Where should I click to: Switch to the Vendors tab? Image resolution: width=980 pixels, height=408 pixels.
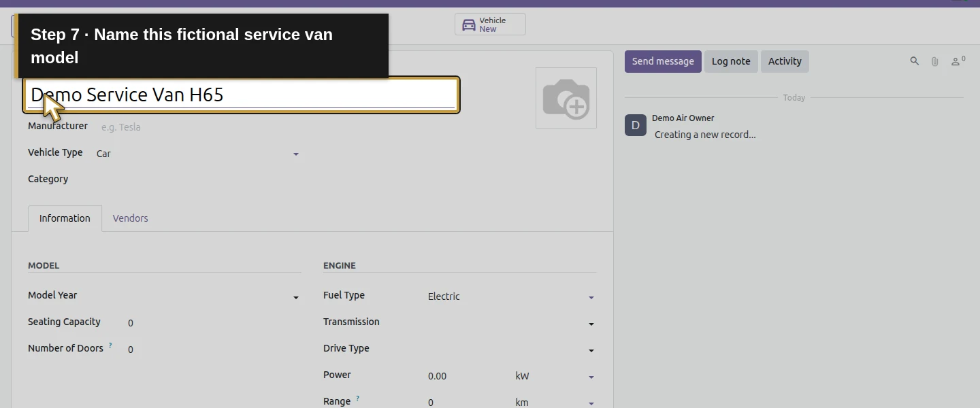(x=130, y=218)
